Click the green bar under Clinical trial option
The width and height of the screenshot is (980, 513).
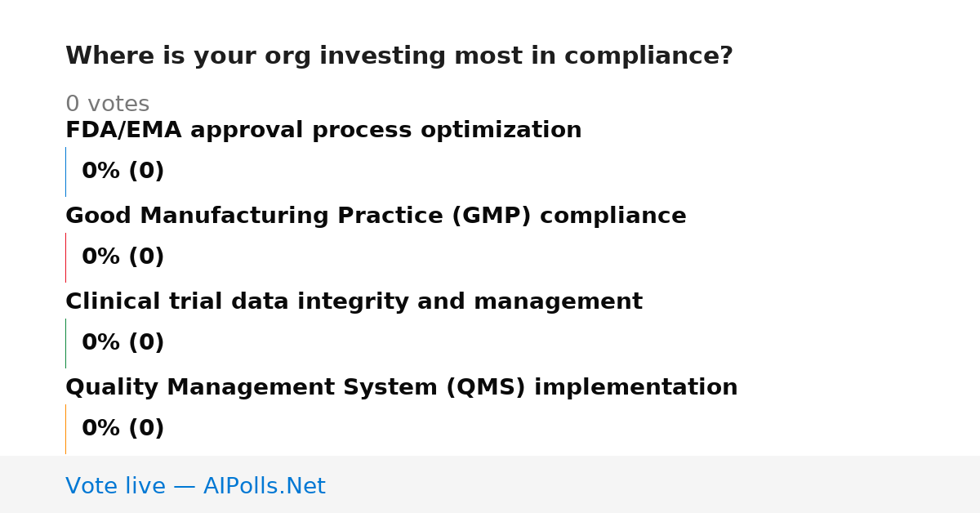click(65, 343)
